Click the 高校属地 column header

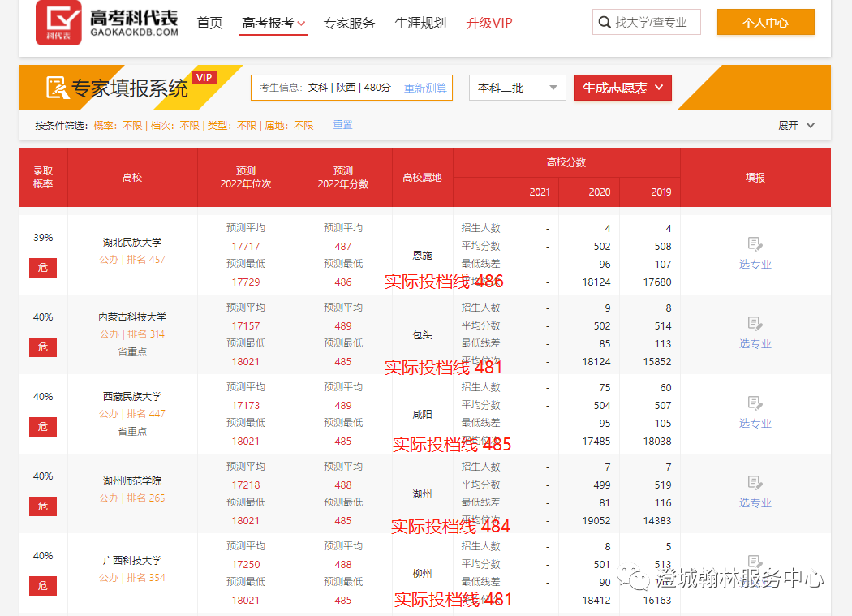pos(422,177)
